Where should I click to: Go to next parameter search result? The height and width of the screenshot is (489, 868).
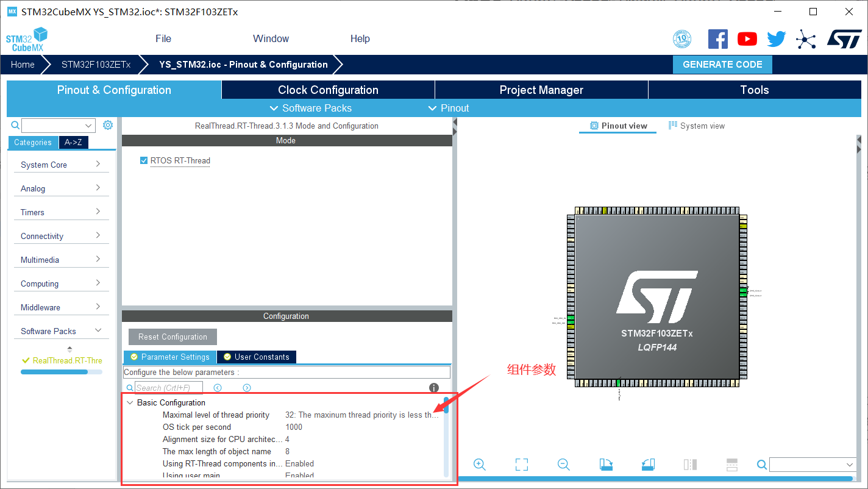click(x=247, y=388)
